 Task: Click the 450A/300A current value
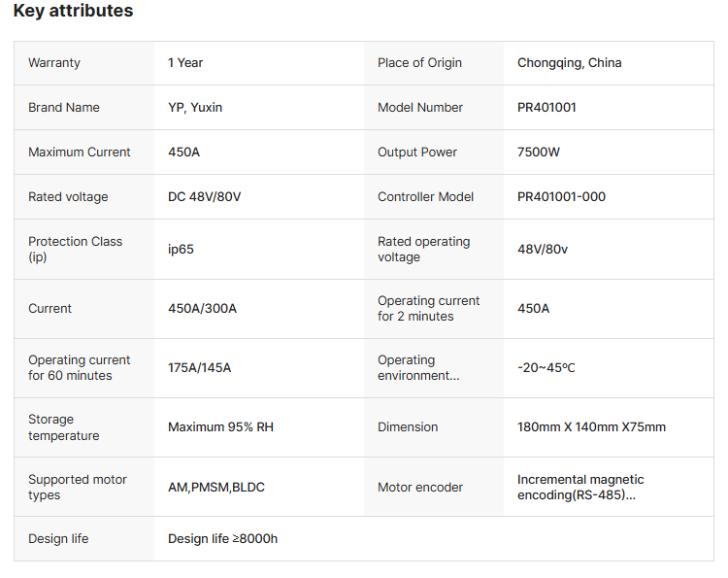(202, 309)
